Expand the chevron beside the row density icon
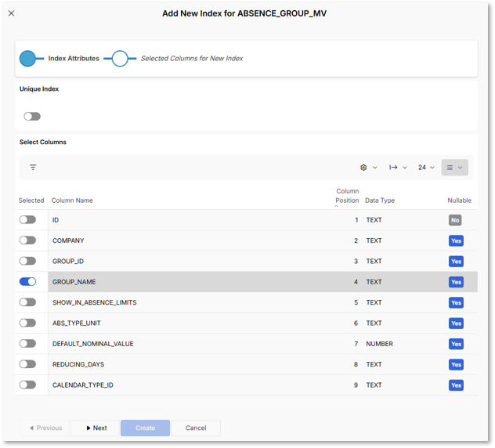 click(x=461, y=168)
